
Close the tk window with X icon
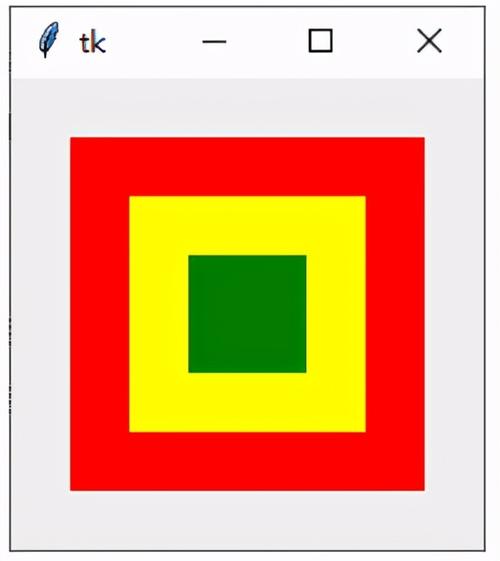[429, 41]
